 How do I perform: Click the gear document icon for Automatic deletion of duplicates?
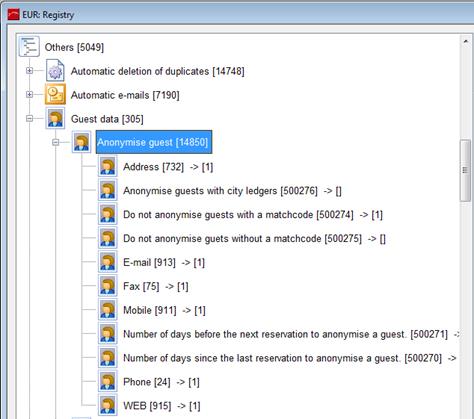(55, 70)
